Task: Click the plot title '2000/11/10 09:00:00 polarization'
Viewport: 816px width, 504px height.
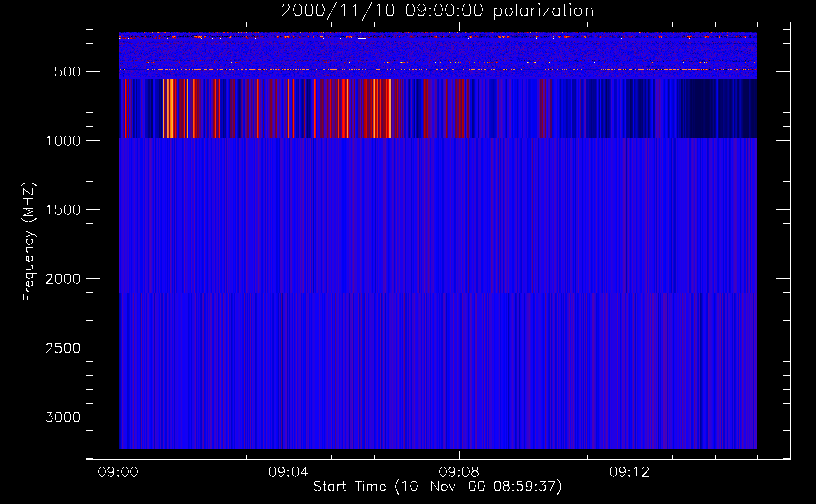Action: coord(437,11)
